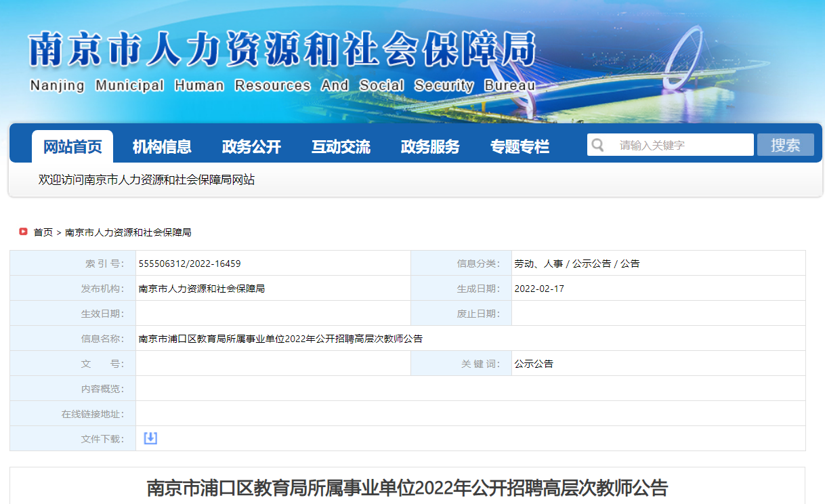Click the article headline 南京市浦口区教育局所属事业单位2022年公开招聘高层次教师公告
This screenshot has width=825, height=504.
(x=408, y=488)
